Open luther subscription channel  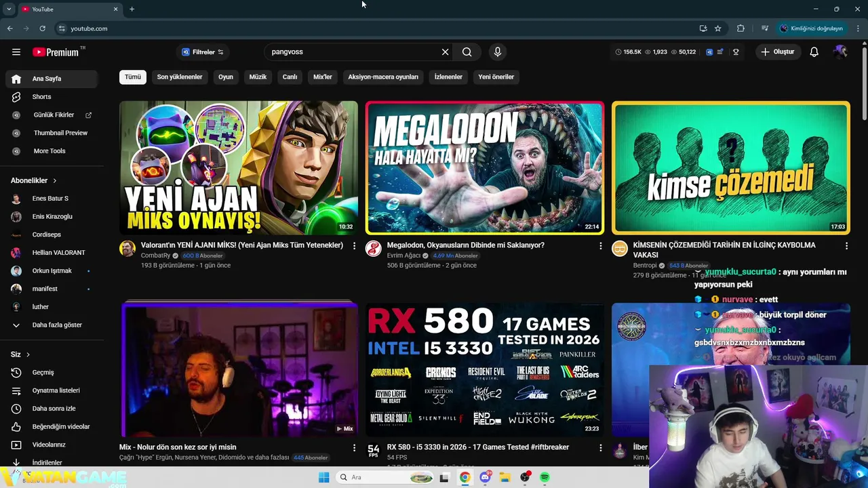click(53, 307)
